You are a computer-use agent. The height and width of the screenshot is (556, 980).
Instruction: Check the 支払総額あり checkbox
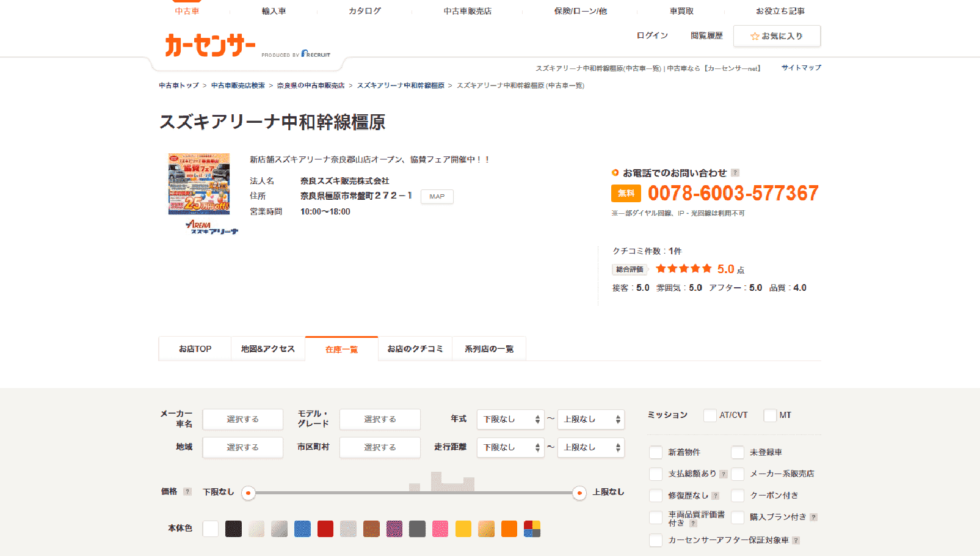point(656,474)
